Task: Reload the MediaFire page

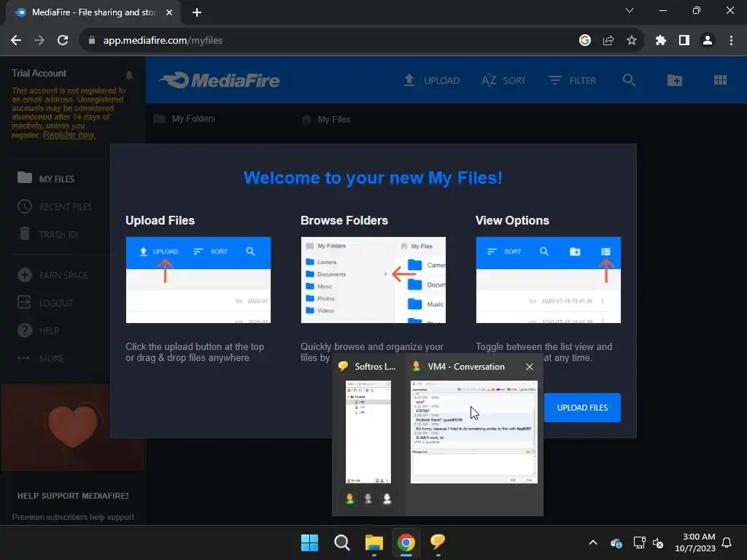Action: [63, 41]
